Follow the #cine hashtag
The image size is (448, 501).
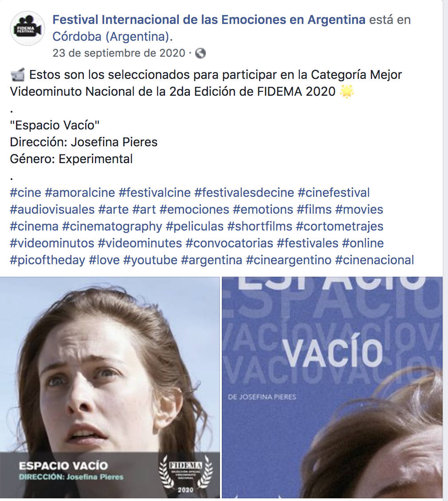pyautogui.click(x=26, y=193)
